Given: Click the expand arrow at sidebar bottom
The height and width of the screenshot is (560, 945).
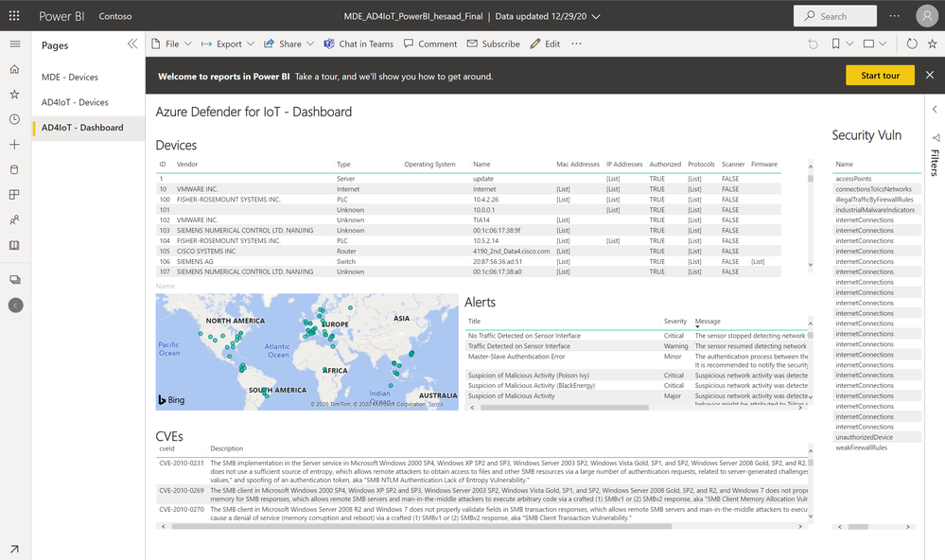Looking at the screenshot, I should [x=14, y=549].
